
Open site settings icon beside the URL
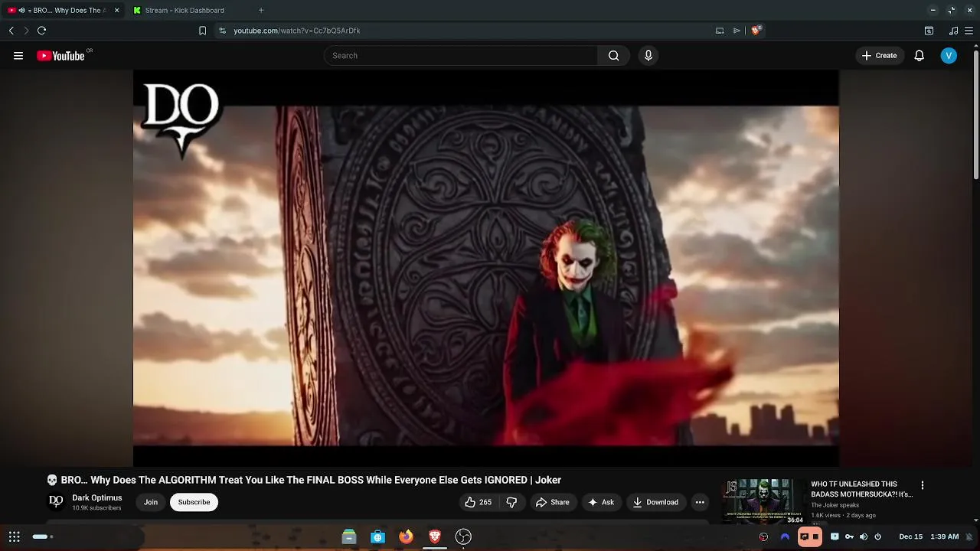pyautogui.click(x=222, y=31)
